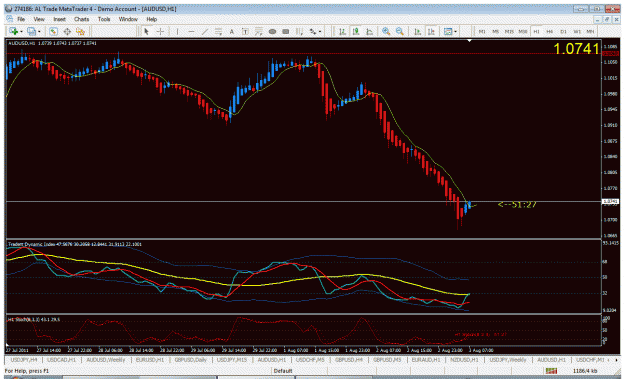Open the Charts menu
Viewport: 625px width, 379px height.
tap(81, 19)
